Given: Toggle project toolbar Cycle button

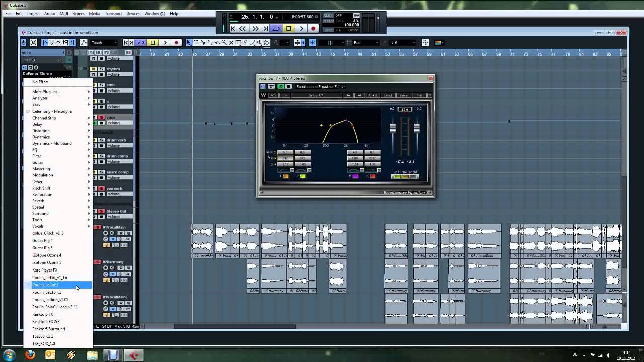Looking at the screenshot, I should pyautogui.click(x=141, y=43).
